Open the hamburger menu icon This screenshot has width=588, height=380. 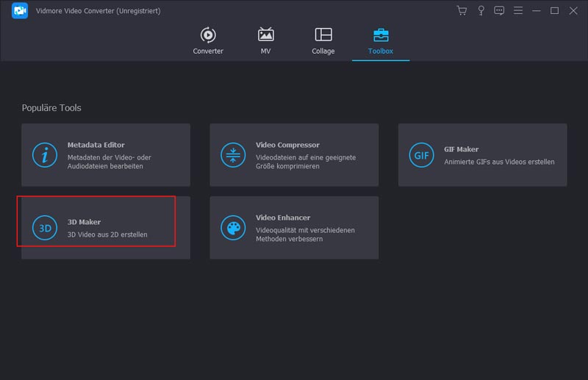coord(518,10)
